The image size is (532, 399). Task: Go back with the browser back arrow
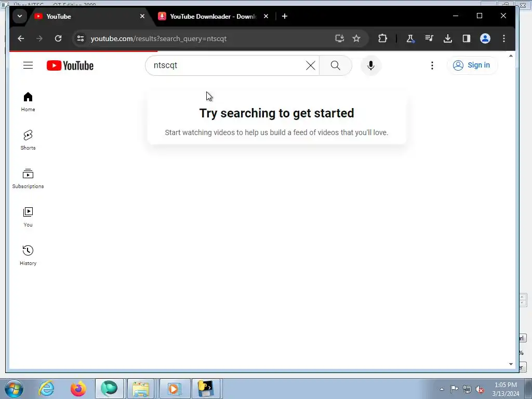(x=21, y=38)
